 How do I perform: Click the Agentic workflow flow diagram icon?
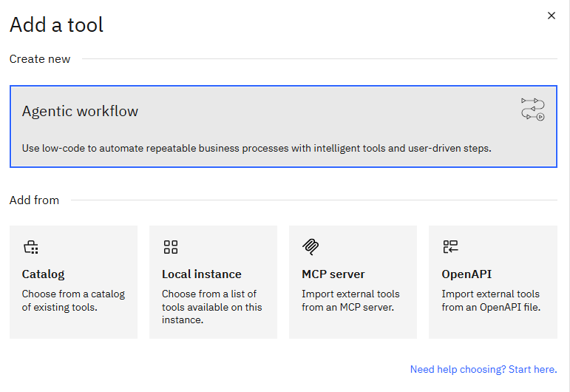click(x=532, y=109)
